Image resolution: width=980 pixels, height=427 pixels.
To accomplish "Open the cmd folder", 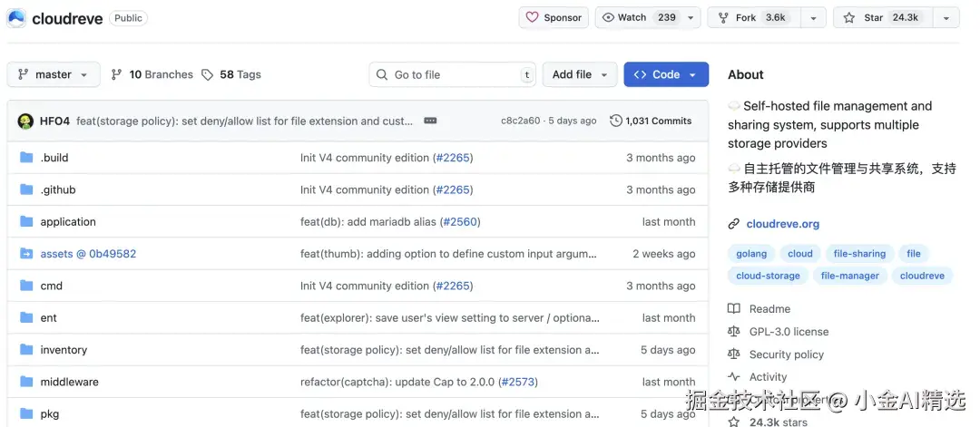I will pyautogui.click(x=51, y=286).
